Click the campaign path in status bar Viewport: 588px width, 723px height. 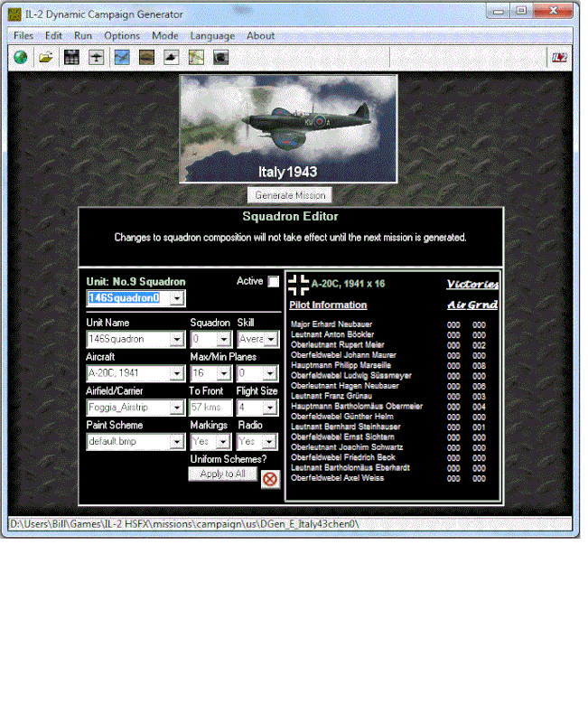tap(184, 524)
